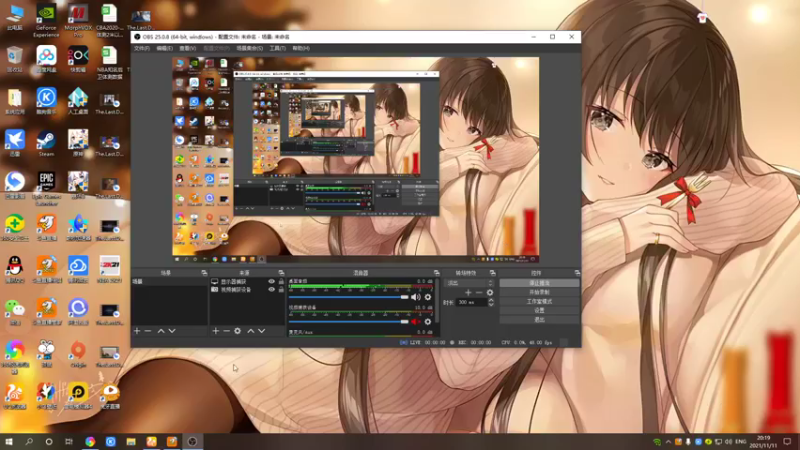Pop out the Controls dock panel
800x450 pixels.
click(577, 273)
